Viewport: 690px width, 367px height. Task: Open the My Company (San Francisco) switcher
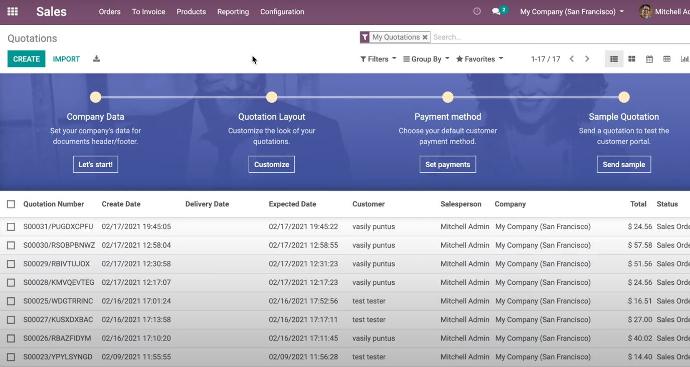pyautogui.click(x=572, y=11)
